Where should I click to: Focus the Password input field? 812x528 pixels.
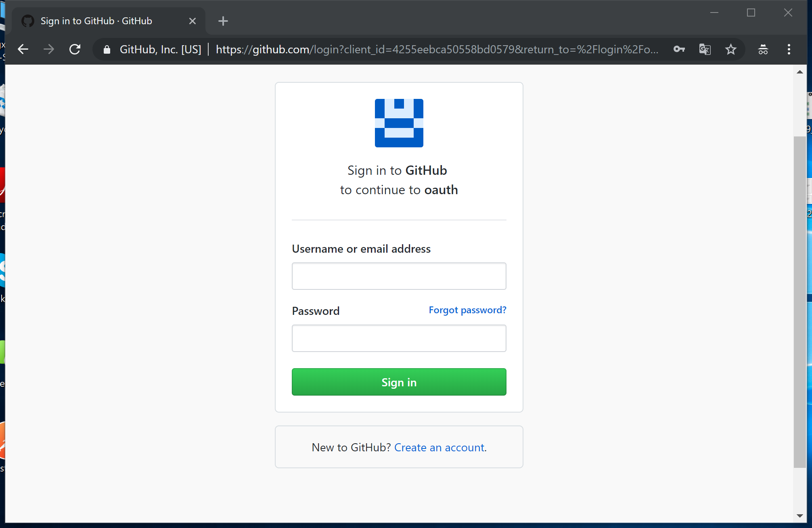click(399, 338)
